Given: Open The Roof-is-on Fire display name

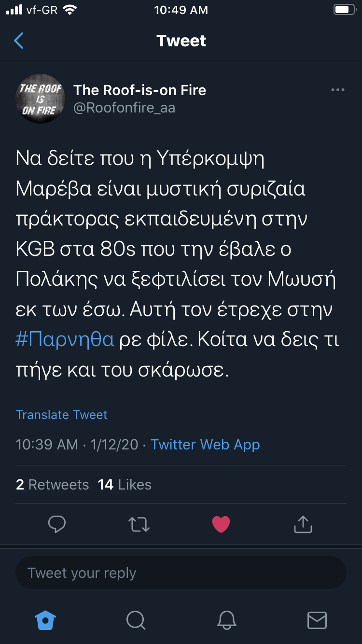Looking at the screenshot, I should tap(139, 90).
